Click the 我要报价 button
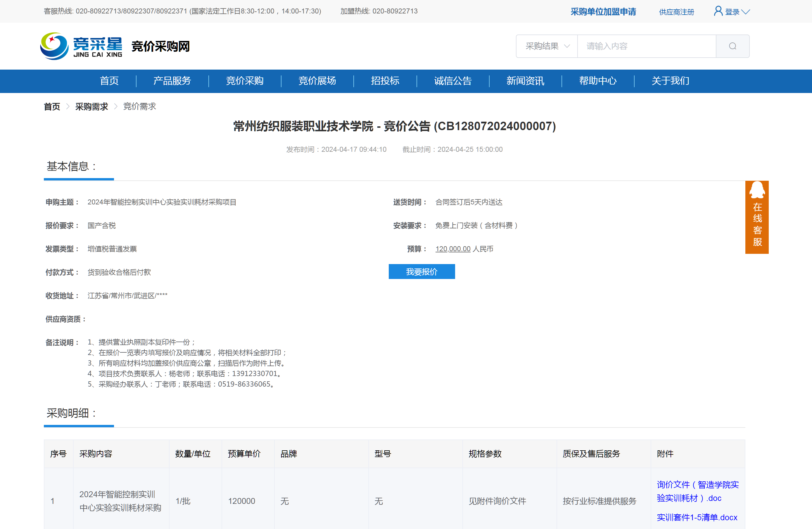This screenshot has width=812, height=529. coord(421,272)
